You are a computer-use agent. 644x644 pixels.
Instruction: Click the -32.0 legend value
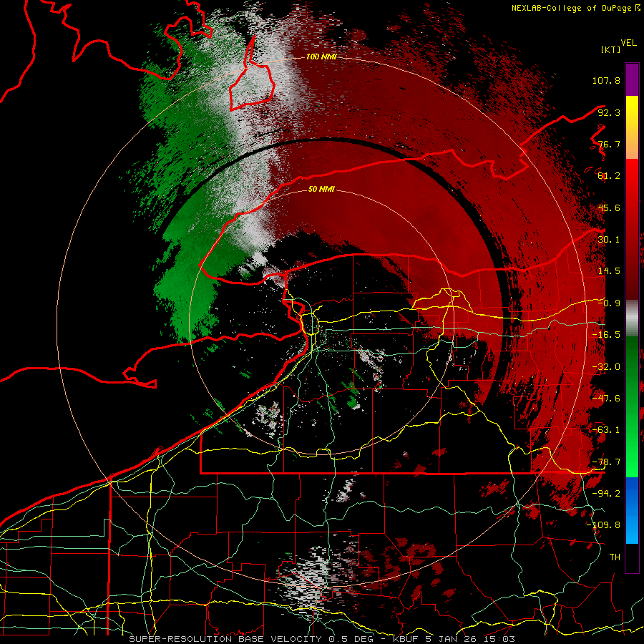(606, 367)
